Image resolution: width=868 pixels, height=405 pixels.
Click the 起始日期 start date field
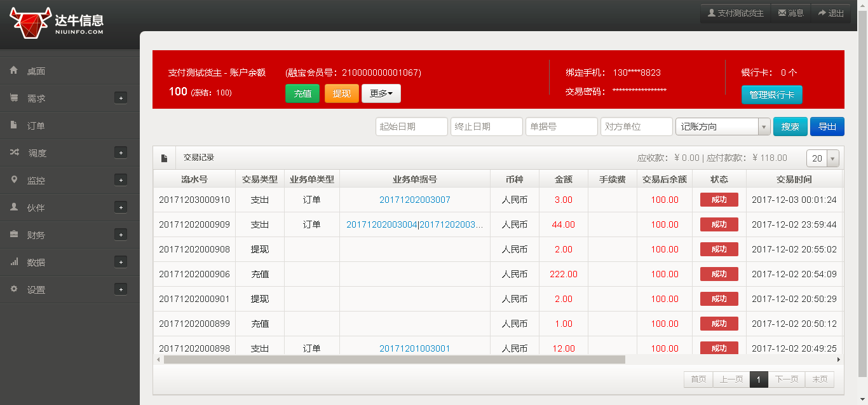click(x=411, y=126)
